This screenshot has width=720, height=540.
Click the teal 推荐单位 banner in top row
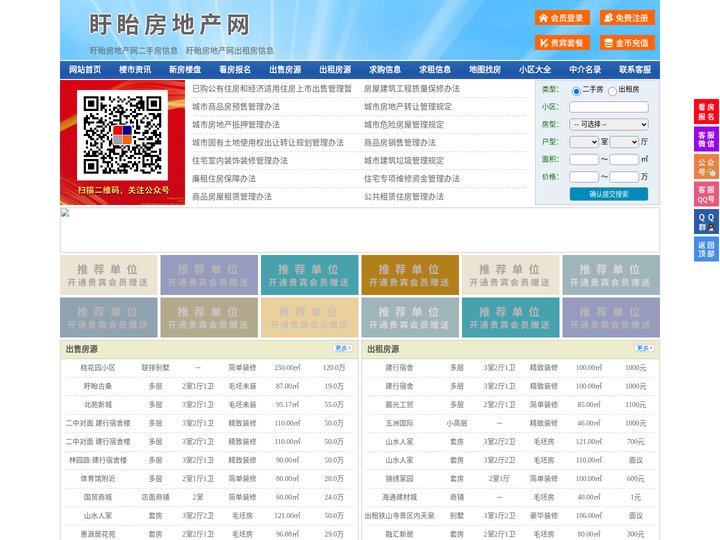point(309,275)
